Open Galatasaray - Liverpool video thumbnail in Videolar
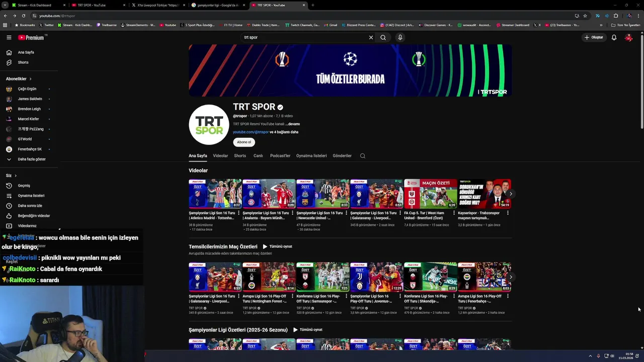This screenshot has width=644, height=362. 377,194
